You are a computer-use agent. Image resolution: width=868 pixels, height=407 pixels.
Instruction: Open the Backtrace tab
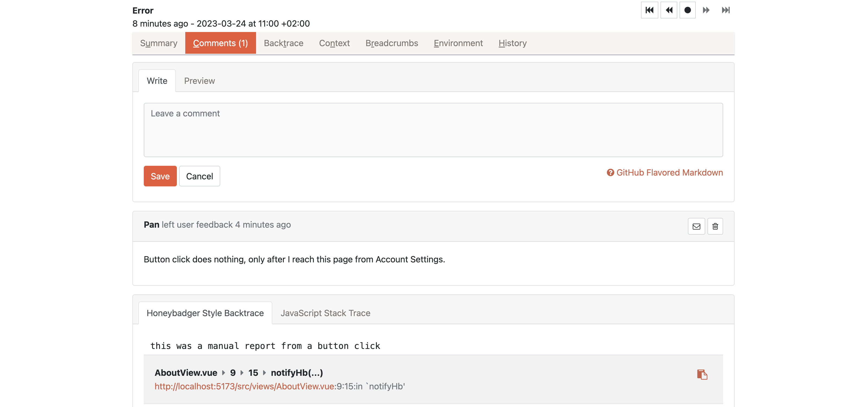point(283,43)
